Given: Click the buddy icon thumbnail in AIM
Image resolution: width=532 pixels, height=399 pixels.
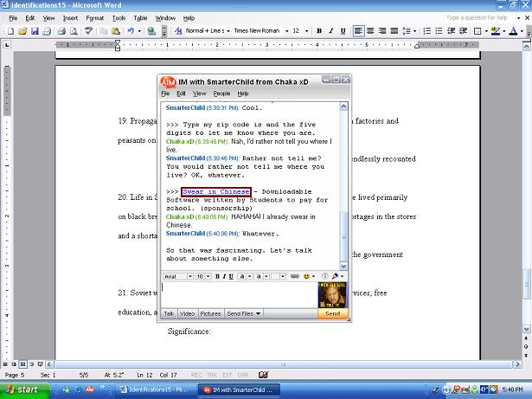Looking at the screenshot, I should [x=332, y=295].
